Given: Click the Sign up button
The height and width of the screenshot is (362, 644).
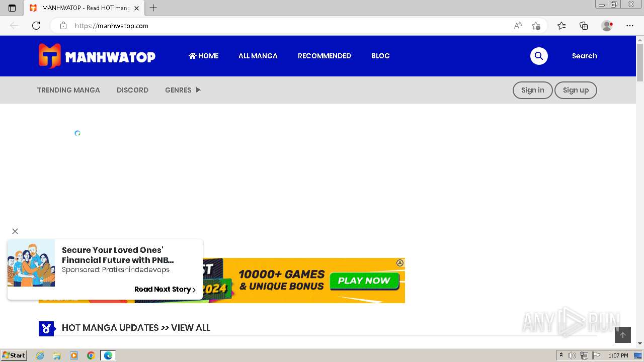Looking at the screenshot, I should tap(576, 90).
